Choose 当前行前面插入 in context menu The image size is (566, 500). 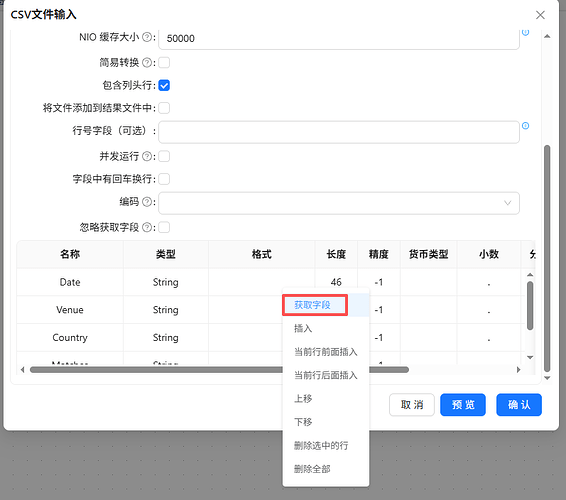pos(326,352)
